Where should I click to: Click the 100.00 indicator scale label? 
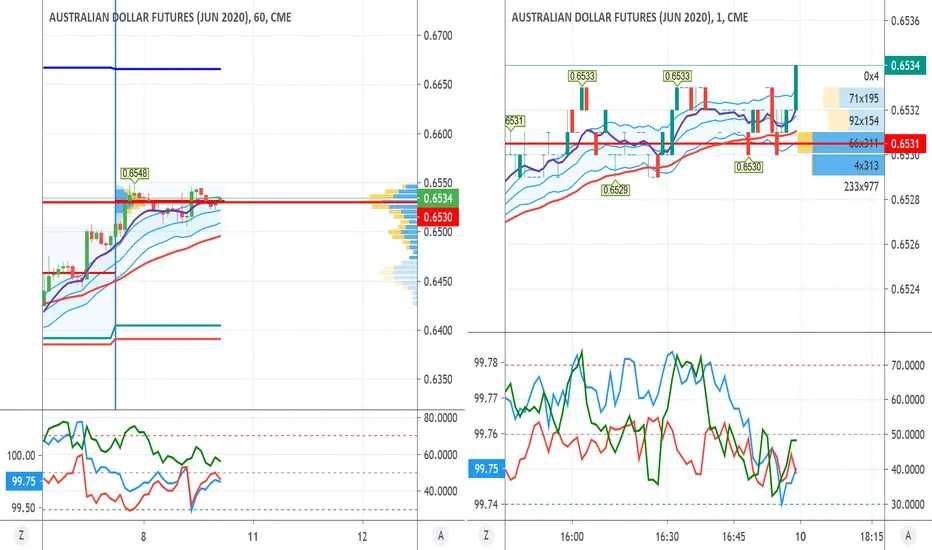[x=21, y=455]
